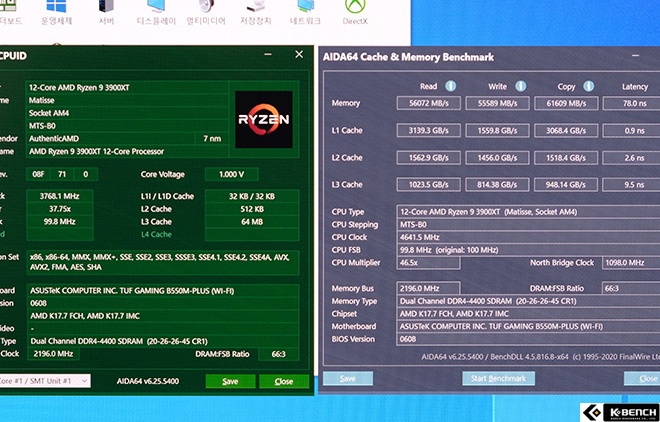
Task: Click the greyed L4 Cache label
Action: coord(156,234)
